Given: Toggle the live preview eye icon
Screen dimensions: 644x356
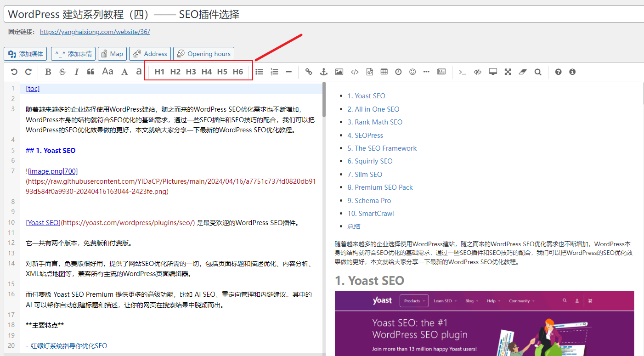Looking at the screenshot, I should [477, 72].
